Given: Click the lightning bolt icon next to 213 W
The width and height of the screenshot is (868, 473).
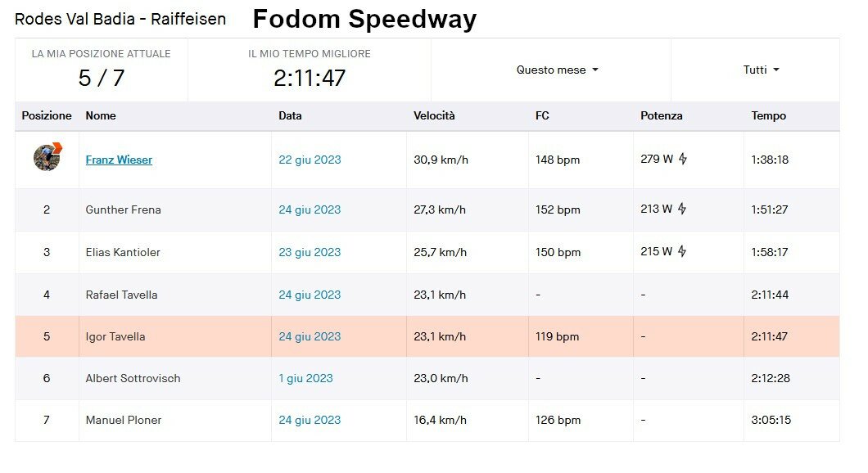Looking at the screenshot, I should 683,209.
